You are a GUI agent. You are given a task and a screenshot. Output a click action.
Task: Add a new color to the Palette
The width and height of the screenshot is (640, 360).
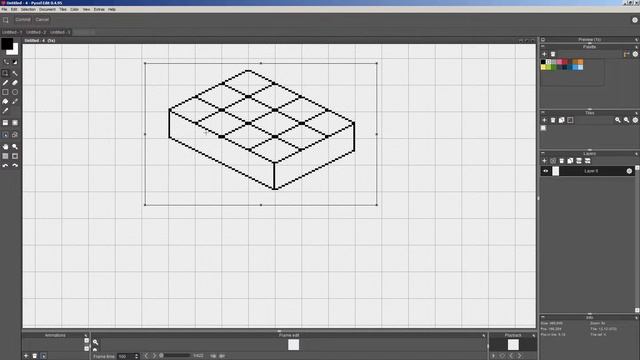pos(544,54)
